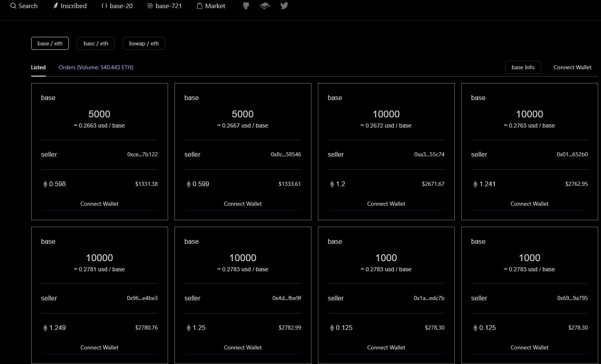Switch to the bswap / eth pair

[144, 43]
